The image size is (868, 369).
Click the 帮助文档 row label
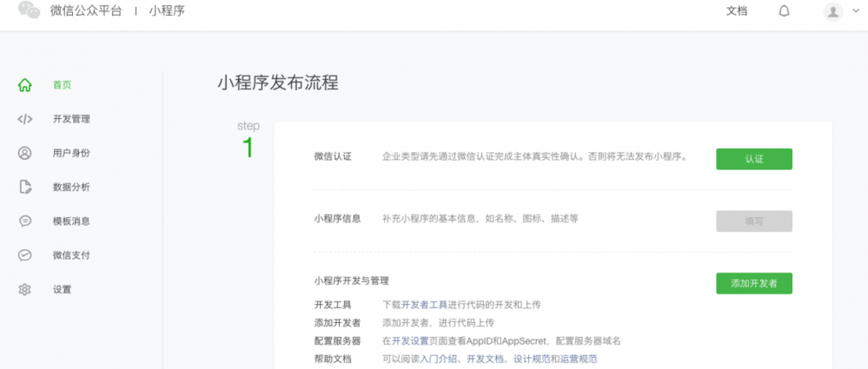(x=333, y=359)
